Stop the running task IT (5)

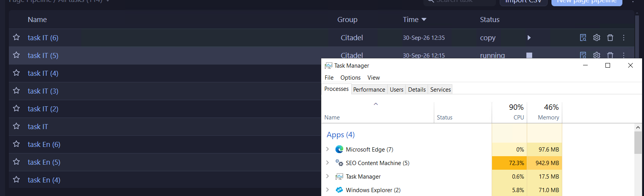529,55
